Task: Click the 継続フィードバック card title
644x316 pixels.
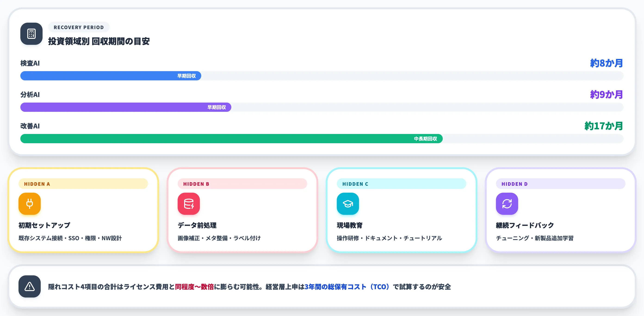Action: point(525,225)
